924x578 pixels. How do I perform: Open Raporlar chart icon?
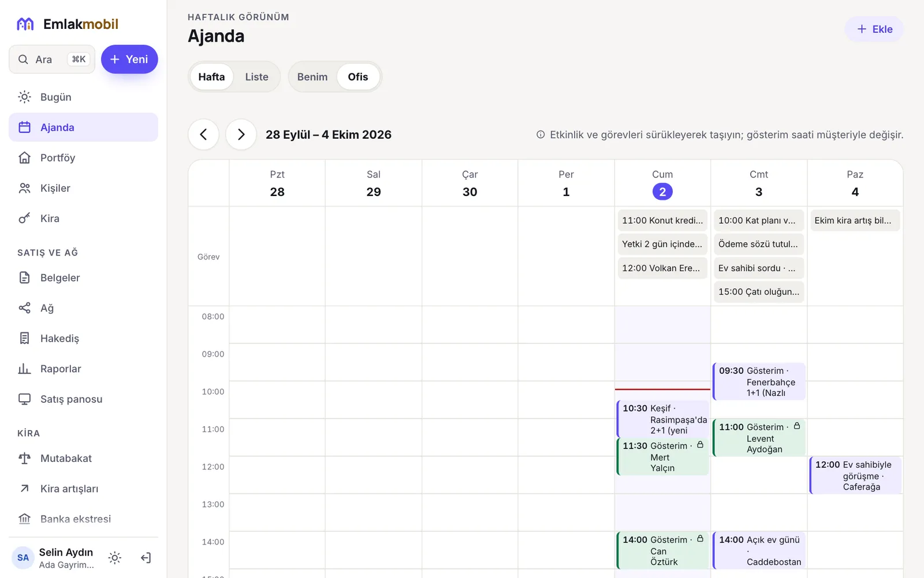tap(24, 369)
